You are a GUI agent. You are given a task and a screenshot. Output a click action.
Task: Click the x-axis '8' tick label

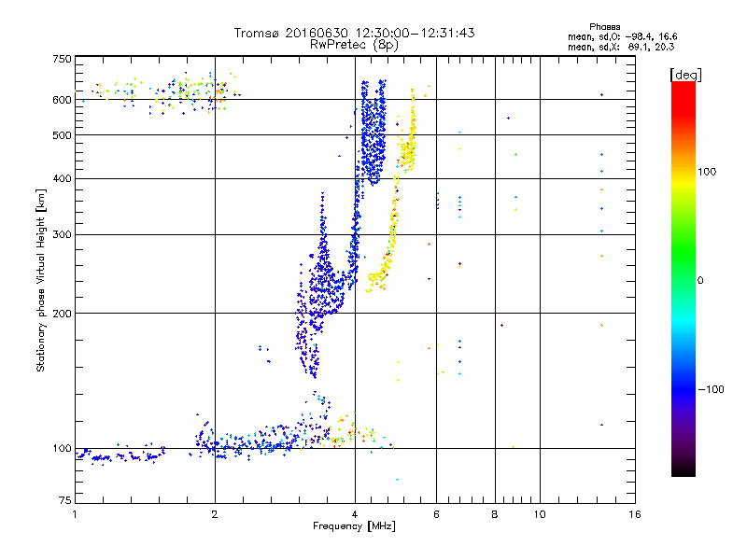pos(495,514)
